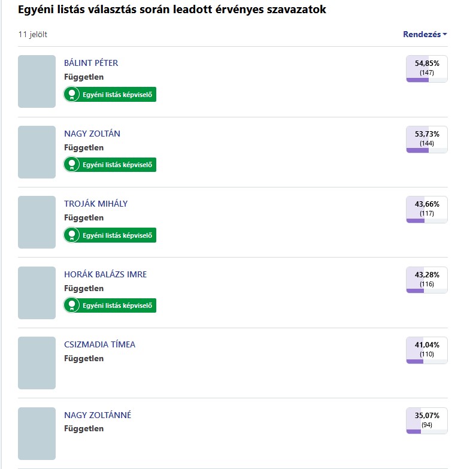Click Nagy Zoltánné's photo placeholder
The width and height of the screenshot is (476, 469).
pyautogui.click(x=37, y=434)
